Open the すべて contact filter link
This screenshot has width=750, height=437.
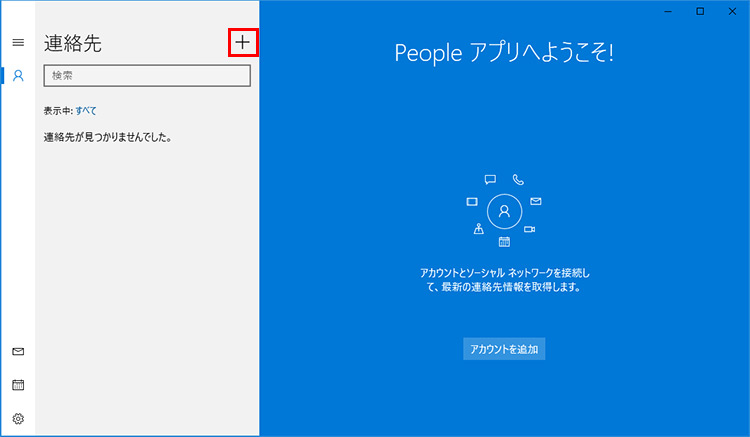pos(86,111)
